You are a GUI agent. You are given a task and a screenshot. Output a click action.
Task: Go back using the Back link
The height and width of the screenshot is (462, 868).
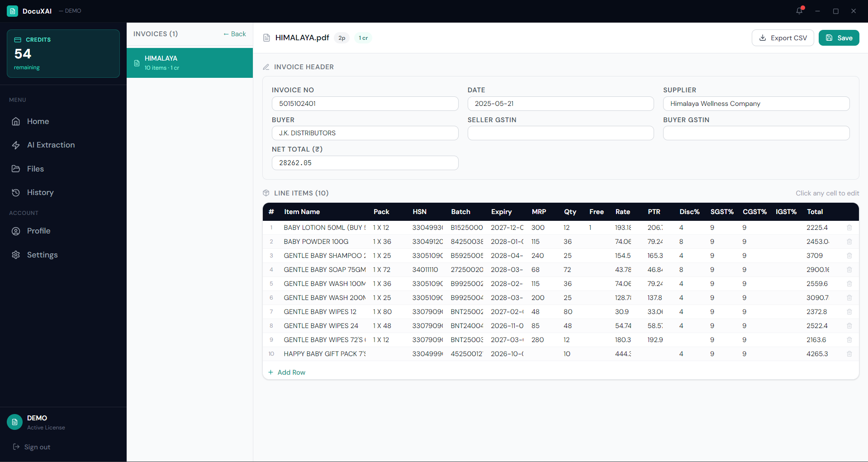[235, 34]
